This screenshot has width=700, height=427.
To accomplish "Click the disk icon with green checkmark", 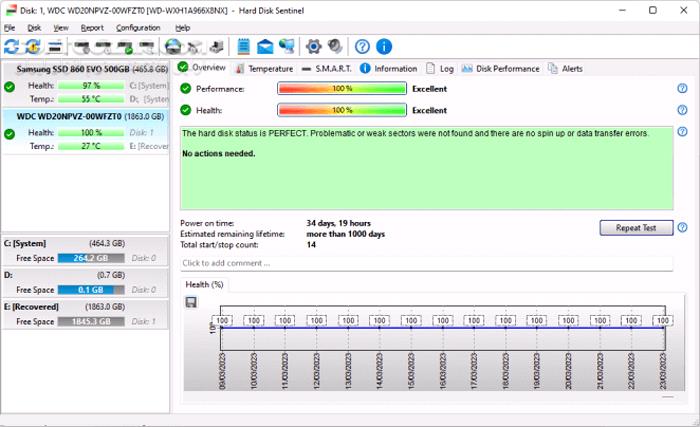I will click(125, 46).
